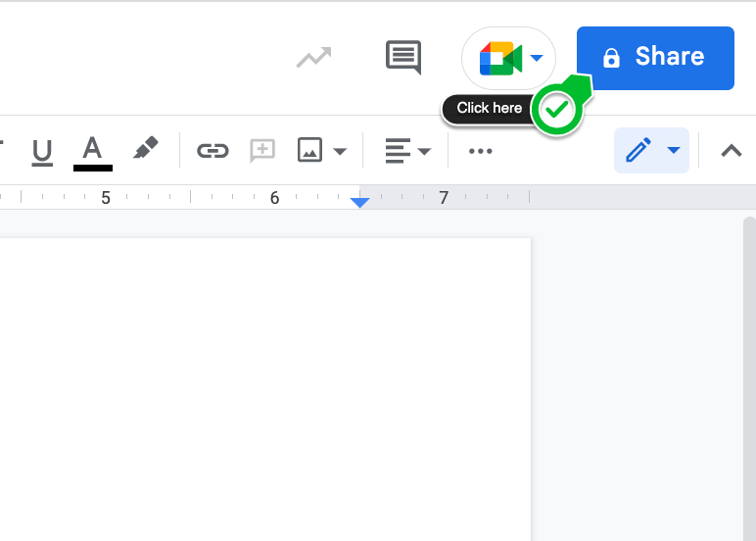Open text alignment options
The width and height of the screenshot is (756, 541).
point(407,151)
